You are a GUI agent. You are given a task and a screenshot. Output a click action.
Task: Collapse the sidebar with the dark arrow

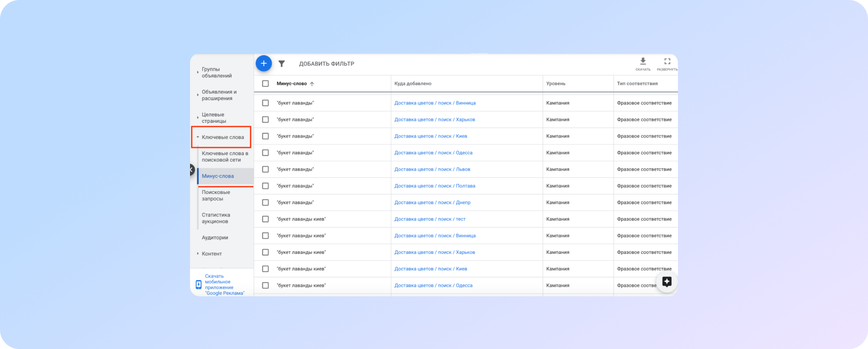click(x=192, y=170)
